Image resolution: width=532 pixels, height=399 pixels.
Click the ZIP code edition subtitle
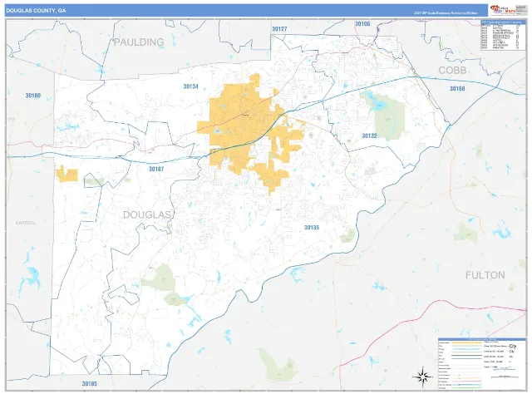coord(446,13)
